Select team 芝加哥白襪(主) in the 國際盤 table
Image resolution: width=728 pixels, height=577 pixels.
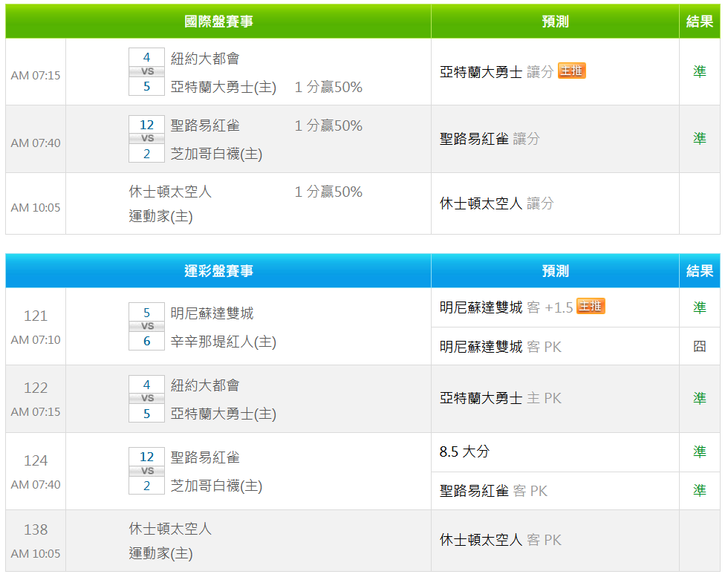[x=216, y=154]
